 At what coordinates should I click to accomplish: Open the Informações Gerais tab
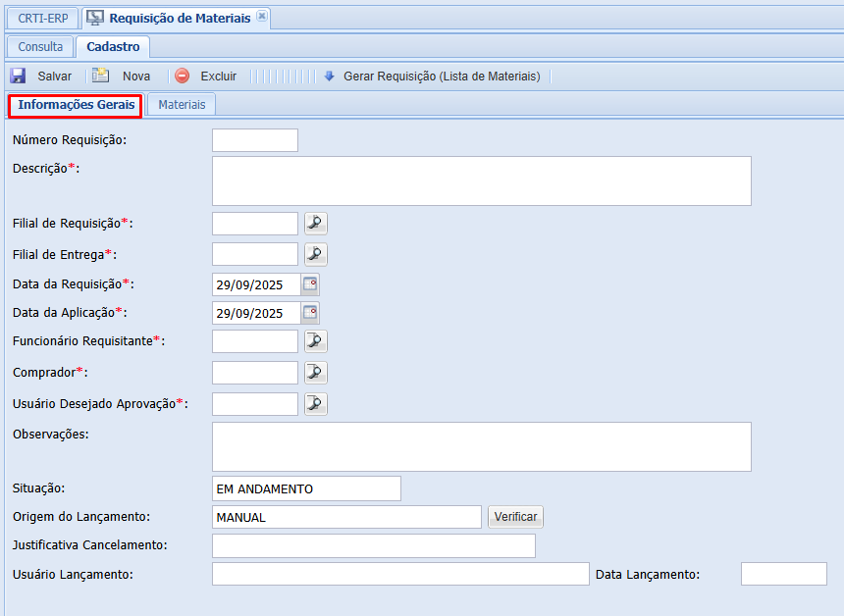(x=76, y=105)
